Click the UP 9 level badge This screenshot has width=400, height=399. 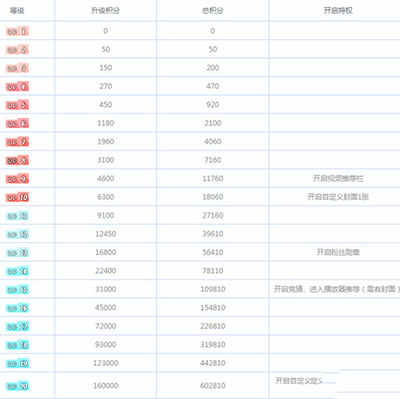pos(17,179)
